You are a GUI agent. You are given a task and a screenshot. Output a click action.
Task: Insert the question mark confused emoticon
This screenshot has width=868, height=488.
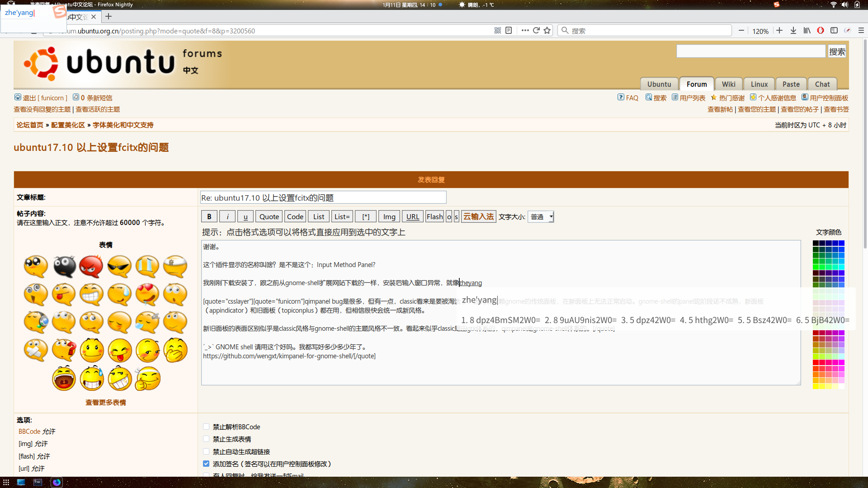point(64,350)
